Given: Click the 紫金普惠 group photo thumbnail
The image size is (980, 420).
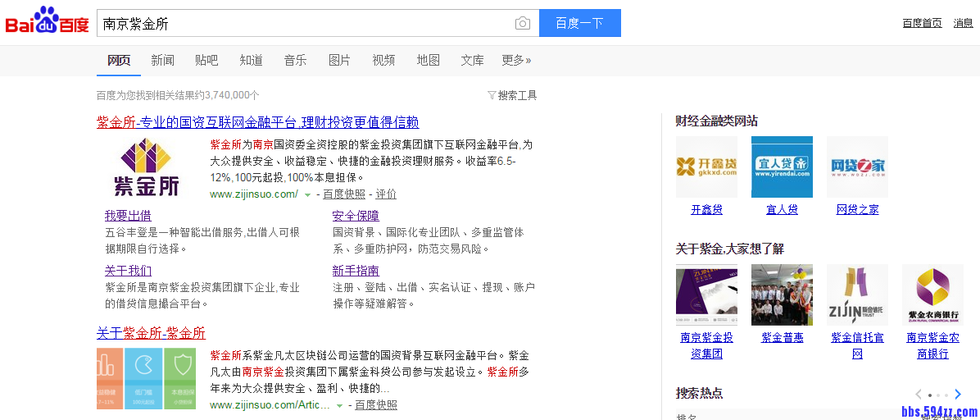Looking at the screenshot, I should coord(782,294).
